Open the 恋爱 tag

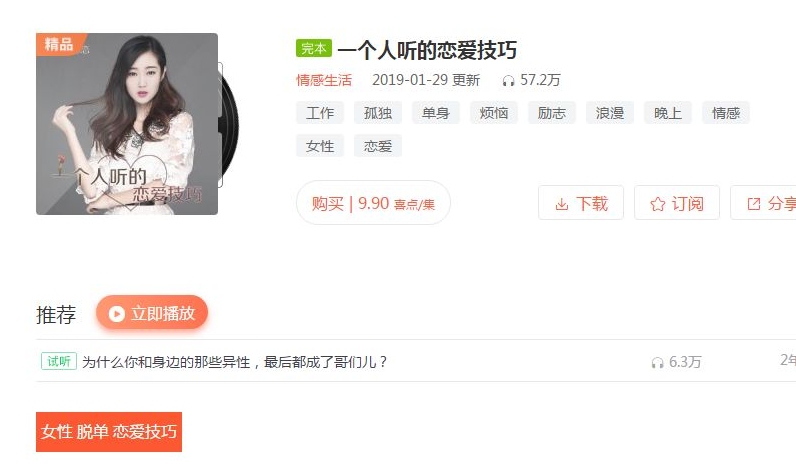click(378, 146)
